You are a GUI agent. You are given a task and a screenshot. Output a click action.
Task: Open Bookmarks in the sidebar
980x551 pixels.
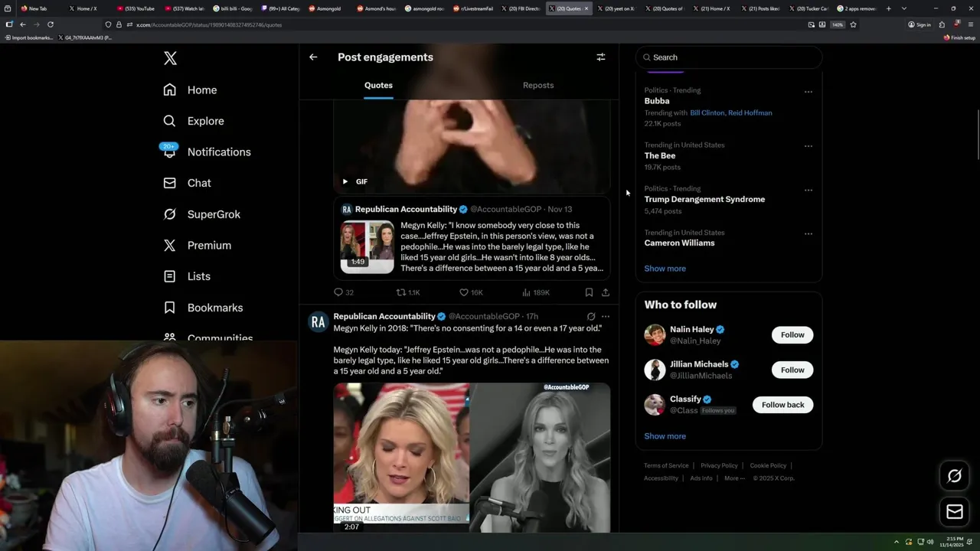click(x=204, y=308)
